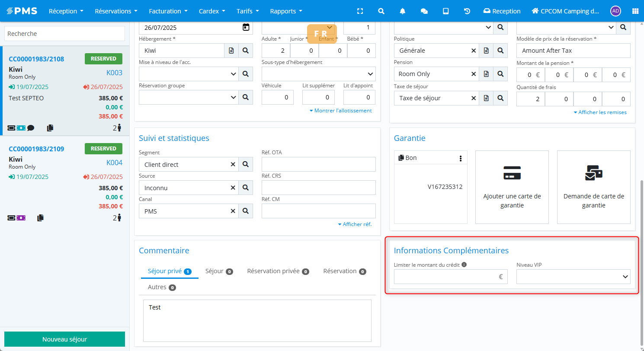
Task: Open the Niveau VIP dropdown
Action: [573, 277]
